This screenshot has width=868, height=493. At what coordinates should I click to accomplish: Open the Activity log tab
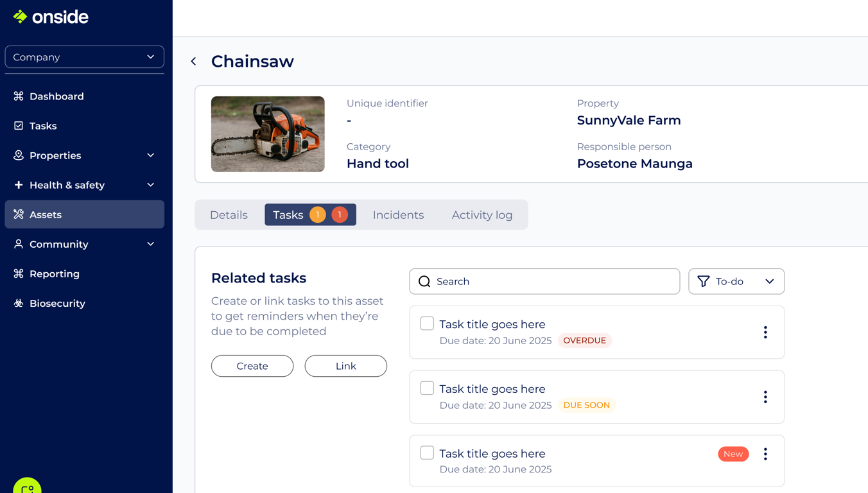482,214
